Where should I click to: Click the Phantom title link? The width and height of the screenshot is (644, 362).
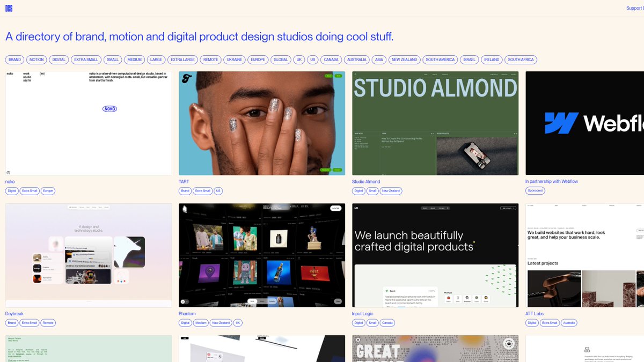(187, 314)
